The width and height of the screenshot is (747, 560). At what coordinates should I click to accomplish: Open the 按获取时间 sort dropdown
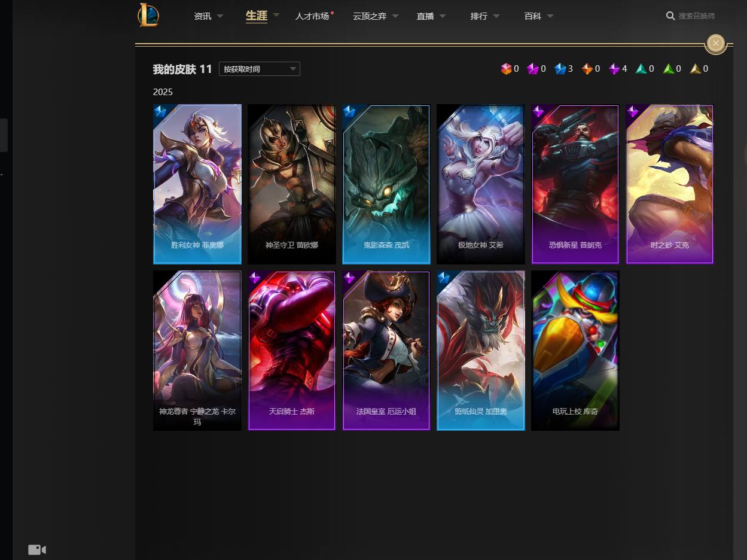(260, 69)
